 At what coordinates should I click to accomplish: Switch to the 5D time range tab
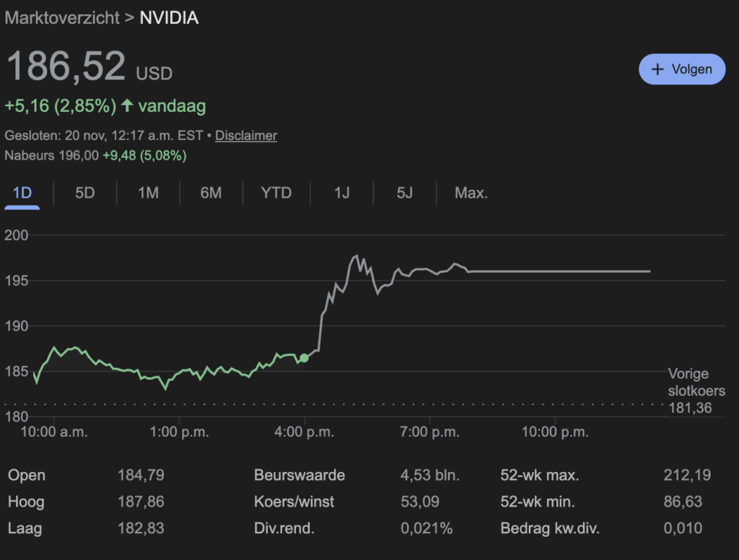click(85, 193)
